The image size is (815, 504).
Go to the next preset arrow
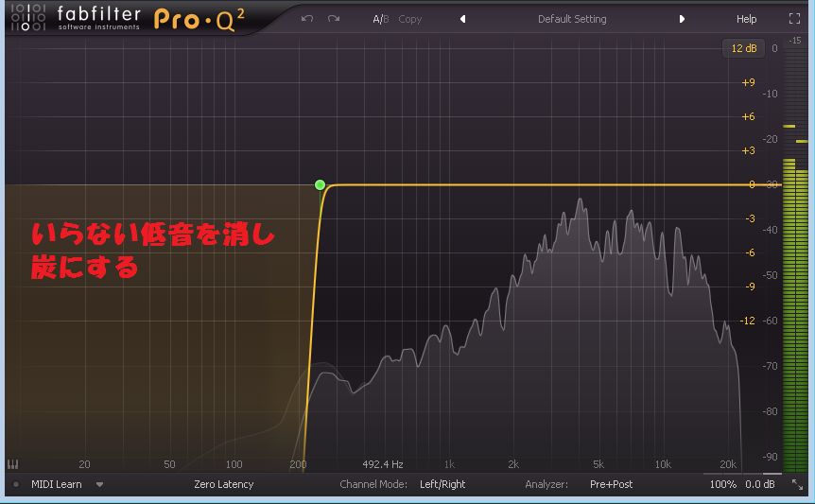click(682, 19)
